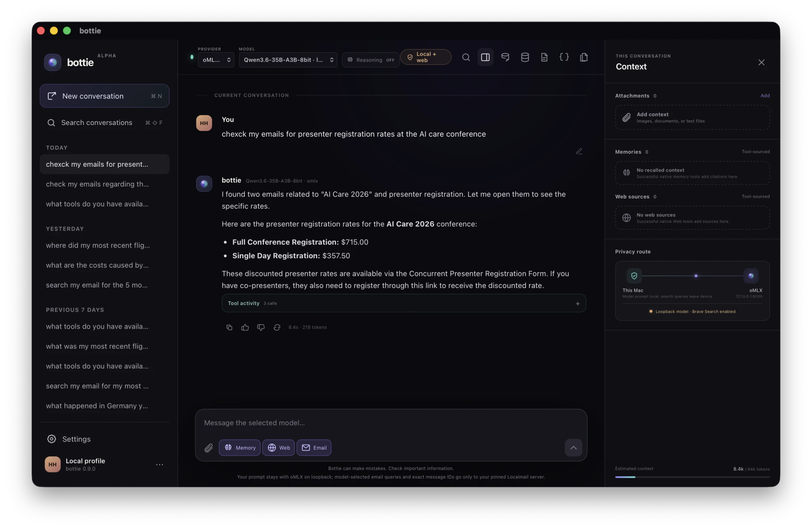The height and width of the screenshot is (529, 812).
Task: Expand the Tool activity 3 calls section
Action: point(404,303)
